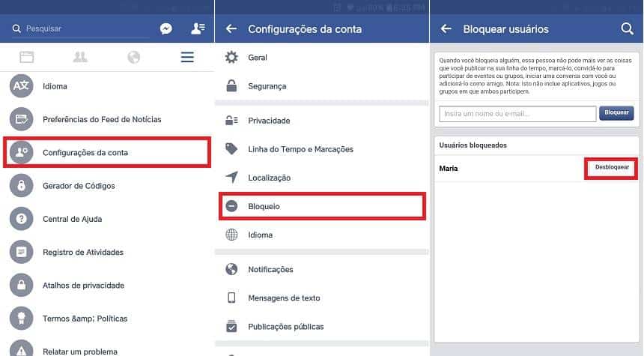The image size is (644, 356).
Task: Tap the Geral gear icon
Action: click(231, 57)
